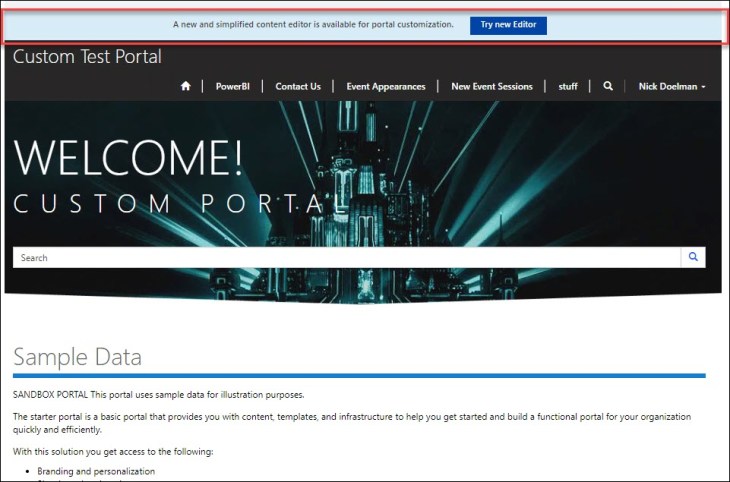730x482 pixels.
Task: Click the Custom Test Portal site title
Action: [x=87, y=57]
